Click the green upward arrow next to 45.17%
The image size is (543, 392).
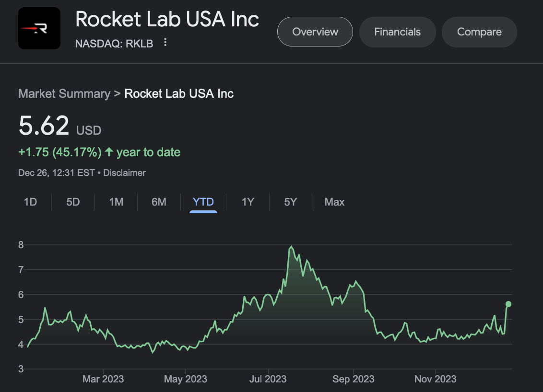click(x=109, y=151)
